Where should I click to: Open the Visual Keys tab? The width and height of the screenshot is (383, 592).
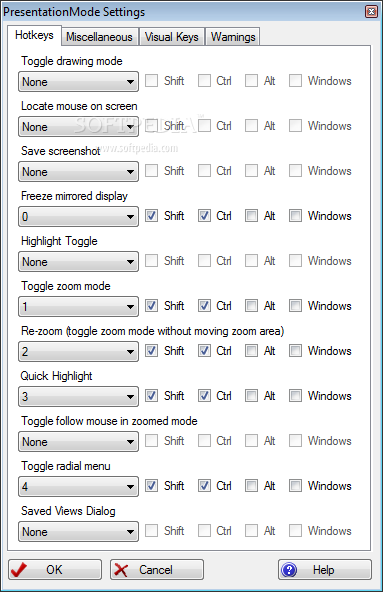[x=172, y=37]
